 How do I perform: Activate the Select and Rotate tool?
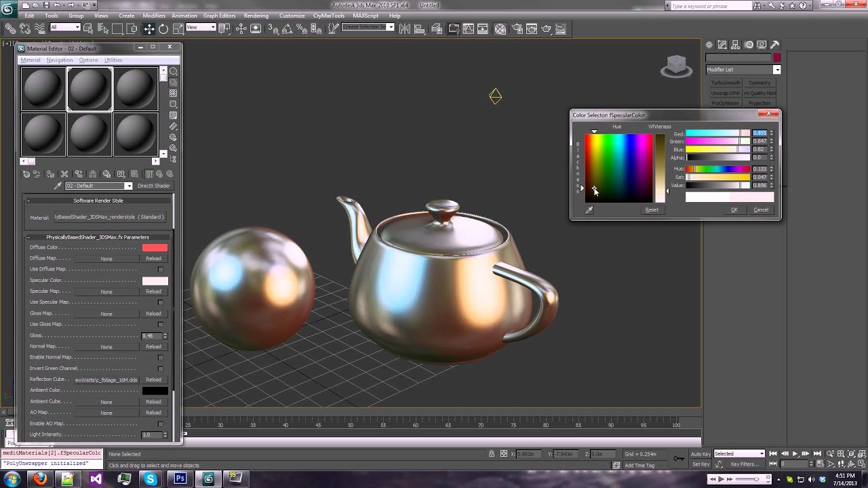point(163,28)
